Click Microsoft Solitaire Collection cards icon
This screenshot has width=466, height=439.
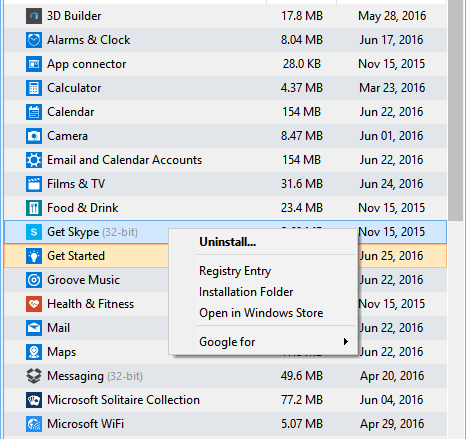click(34, 400)
